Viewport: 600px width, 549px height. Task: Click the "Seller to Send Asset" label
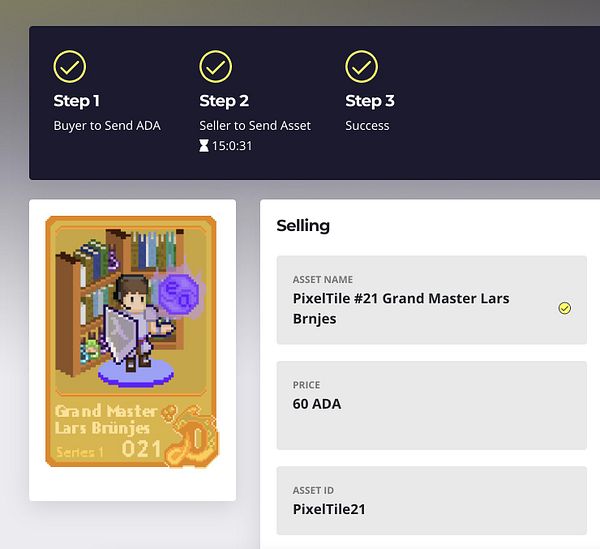(255, 126)
